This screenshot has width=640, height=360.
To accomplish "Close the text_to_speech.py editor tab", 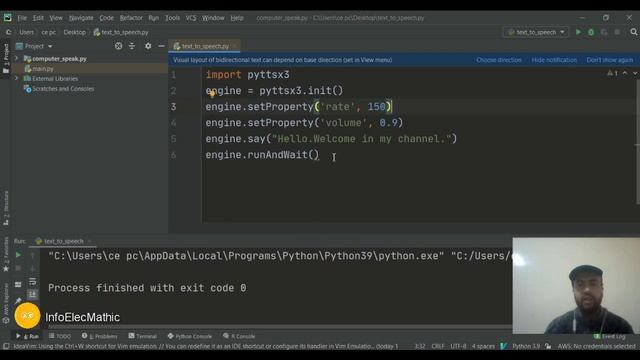I will click(234, 47).
